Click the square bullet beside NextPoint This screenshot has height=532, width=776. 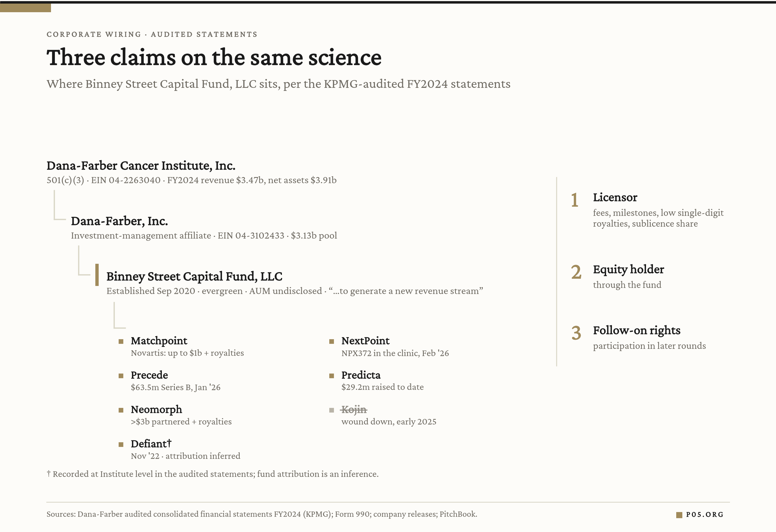click(x=331, y=341)
